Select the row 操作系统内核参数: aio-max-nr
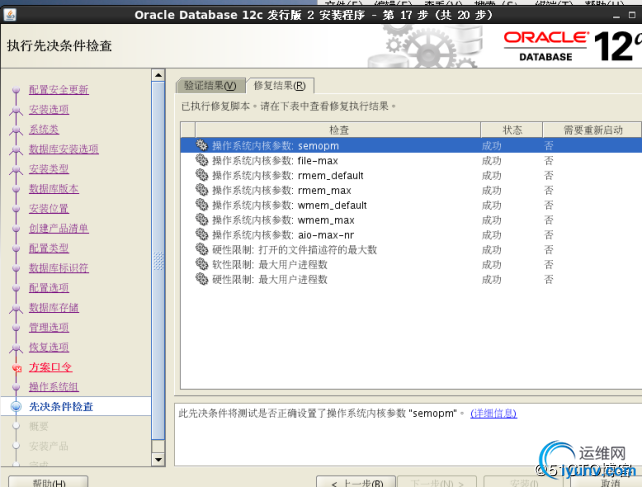 click(411, 235)
